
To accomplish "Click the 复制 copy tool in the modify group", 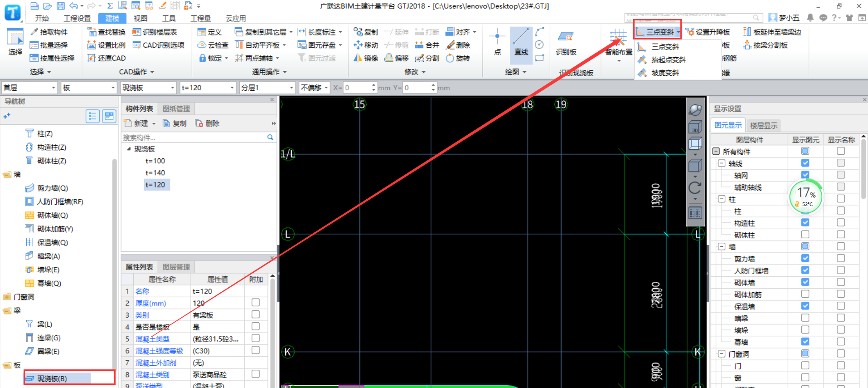I will pos(366,32).
